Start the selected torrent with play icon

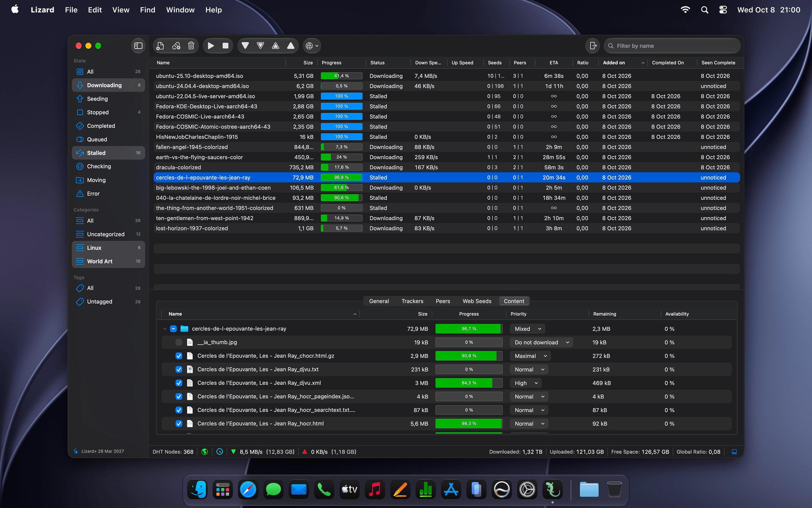pos(211,46)
